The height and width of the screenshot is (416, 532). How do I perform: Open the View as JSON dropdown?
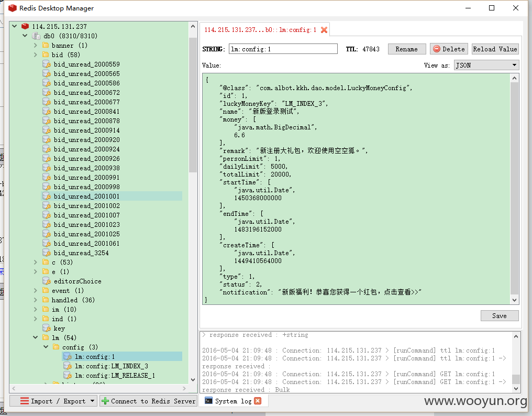tap(486, 65)
